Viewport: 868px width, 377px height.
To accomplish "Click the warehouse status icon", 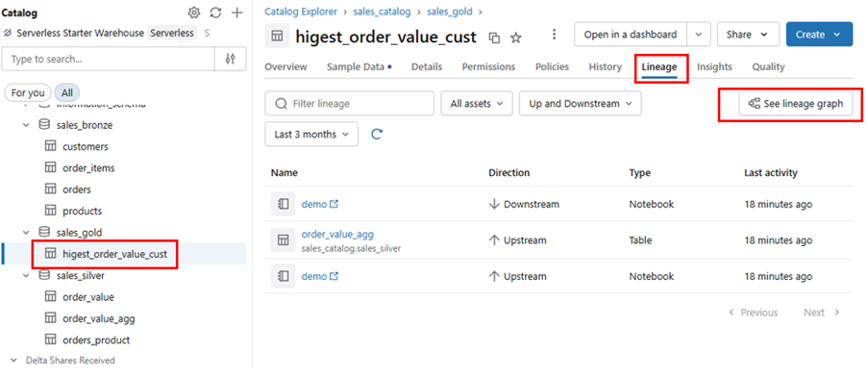I will pyautogui.click(x=7, y=34).
